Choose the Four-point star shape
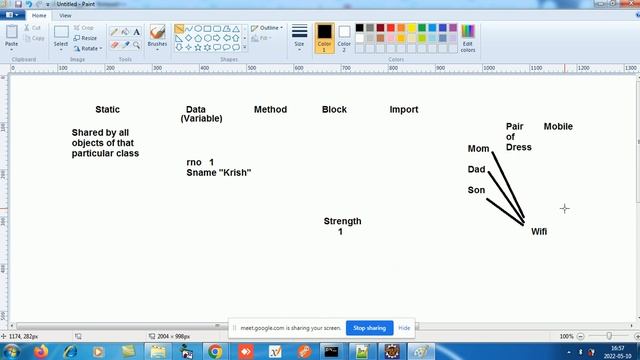Viewport: 640px width, 360px height. (x=189, y=47)
